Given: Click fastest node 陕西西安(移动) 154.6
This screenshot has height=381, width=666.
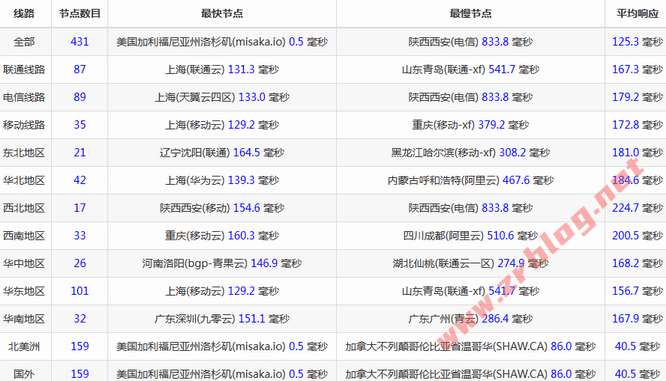Looking at the screenshot, I should click(222, 208).
